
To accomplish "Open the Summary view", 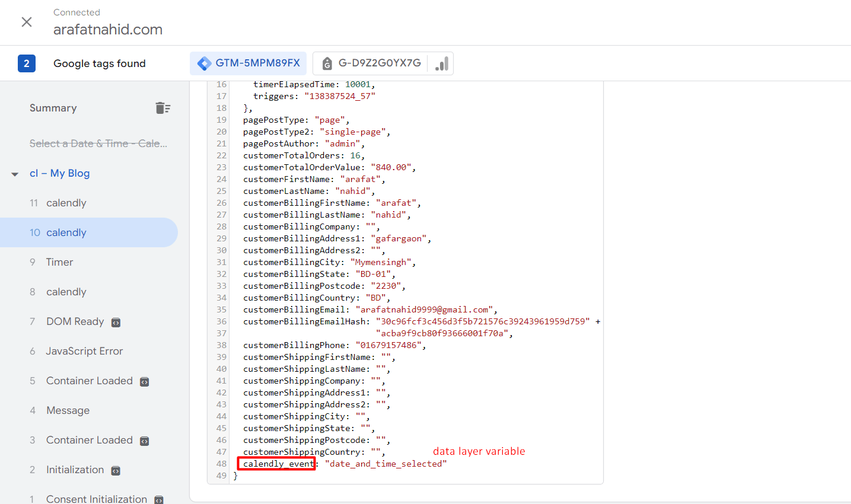I will pyautogui.click(x=53, y=108).
